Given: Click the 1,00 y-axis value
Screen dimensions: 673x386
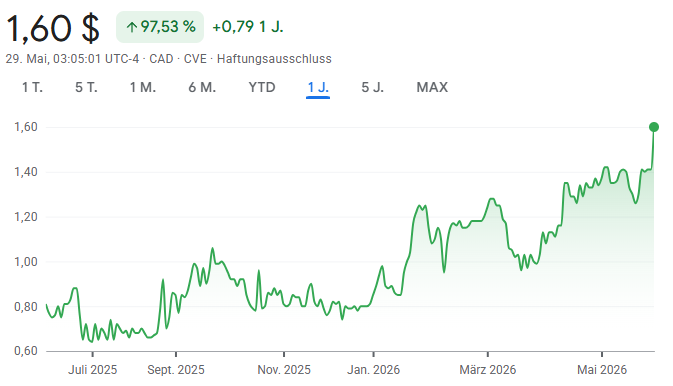Looking at the screenshot, I should (x=26, y=262).
